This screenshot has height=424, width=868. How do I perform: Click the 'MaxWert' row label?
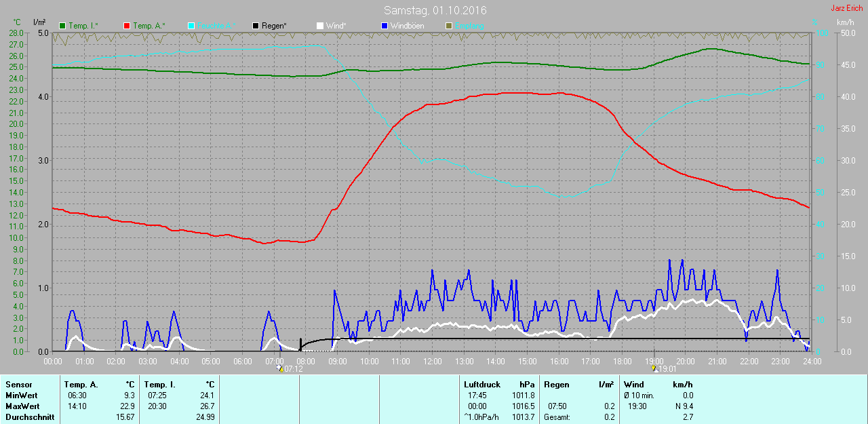pyautogui.click(x=22, y=406)
